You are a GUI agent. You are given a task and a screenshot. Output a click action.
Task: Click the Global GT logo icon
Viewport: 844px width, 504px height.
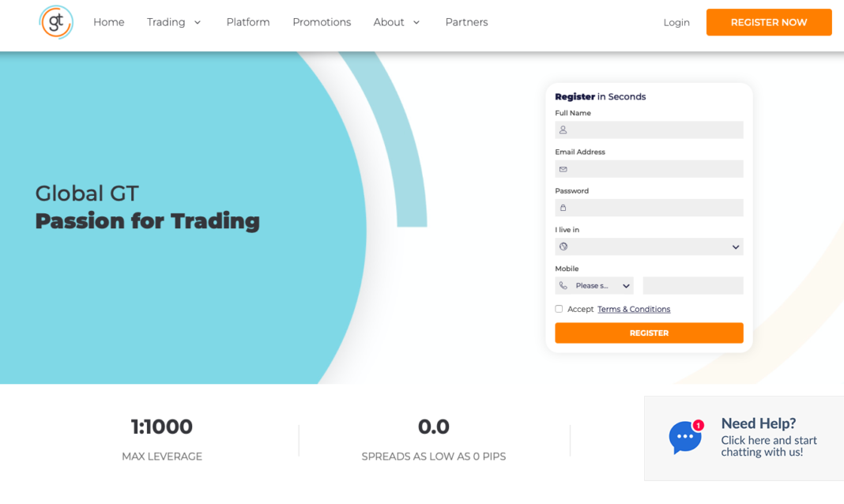56,22
